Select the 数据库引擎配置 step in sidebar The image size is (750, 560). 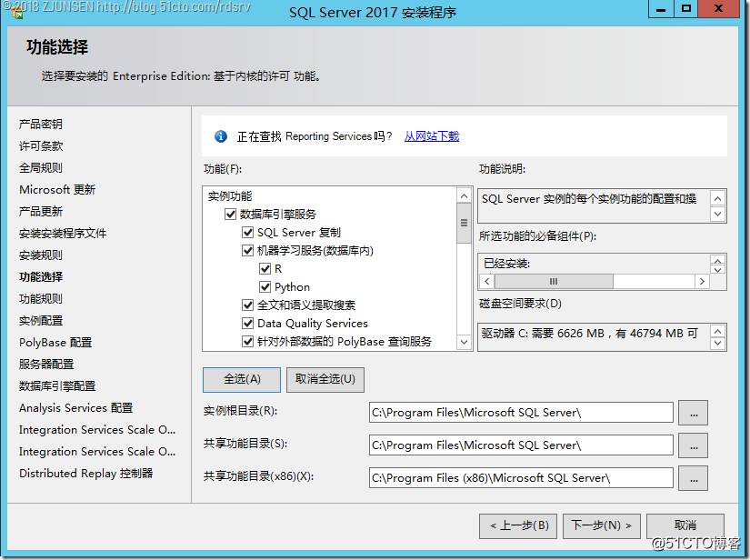click(x=57, y=386)
